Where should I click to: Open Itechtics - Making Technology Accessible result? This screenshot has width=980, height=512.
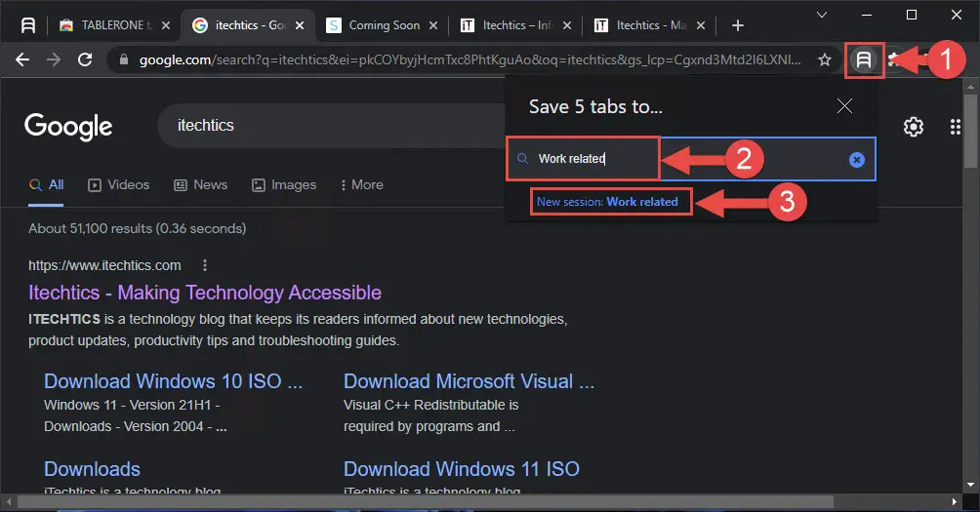pyautogui.click(x=205, y=293)
